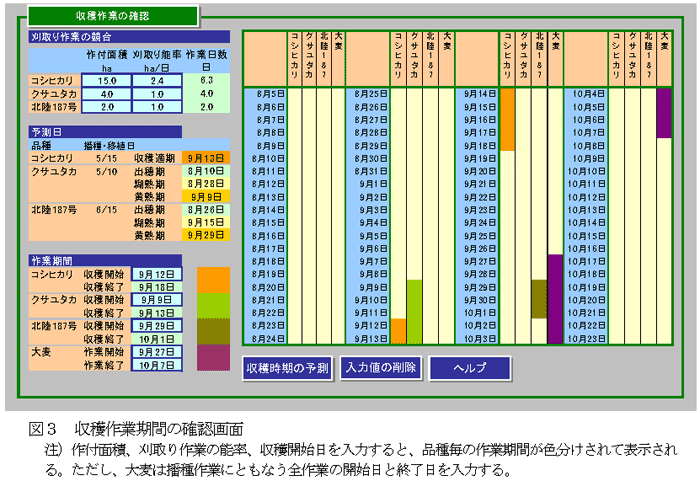The image size is (700, 481).
Task: Click calendar date cell 10月23日
Action: click(586, 339)
